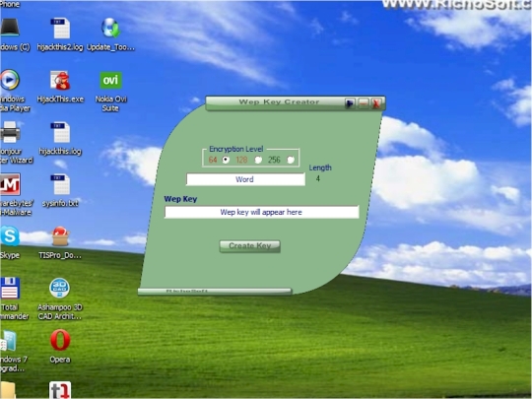This screenshot has width=532, height=399.
Task: Launch Total Commander desktop icon
Action: click(x=10, y=288)
